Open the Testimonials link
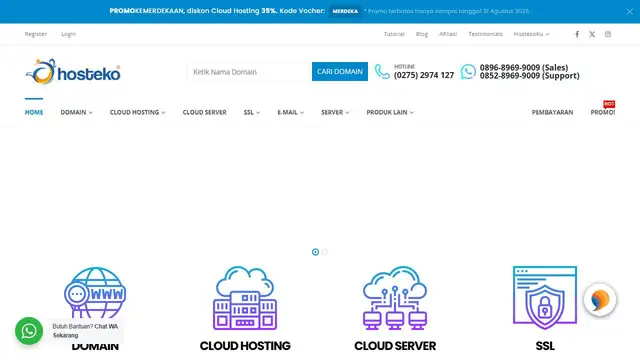Image resolution: width=640 pixels, height=360 pixels. click(485, 34)
